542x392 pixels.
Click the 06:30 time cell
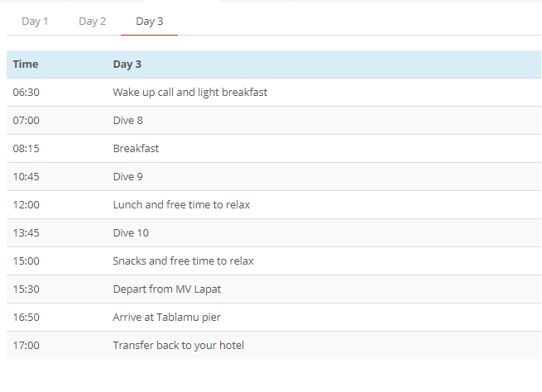26,93
